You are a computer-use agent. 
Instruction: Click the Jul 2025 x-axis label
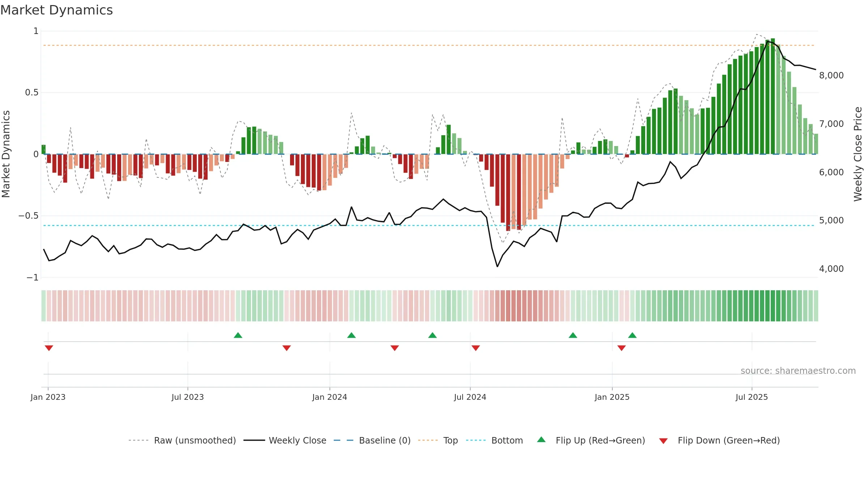pos(752,397)
